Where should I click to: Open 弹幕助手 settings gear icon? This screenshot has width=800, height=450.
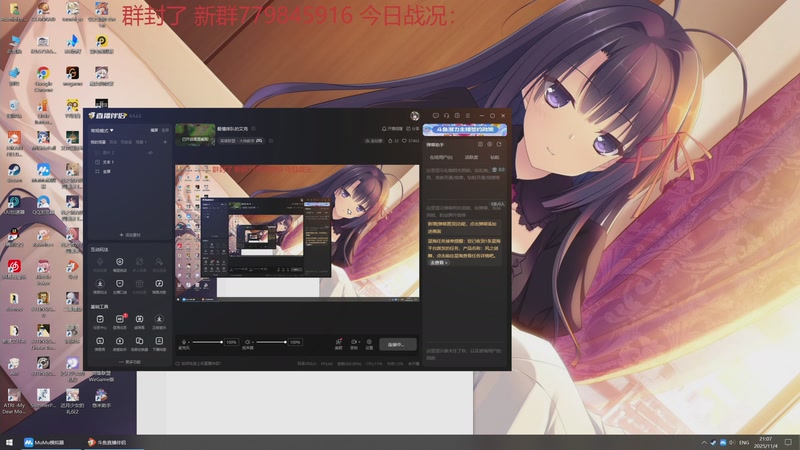click(489, 144)
